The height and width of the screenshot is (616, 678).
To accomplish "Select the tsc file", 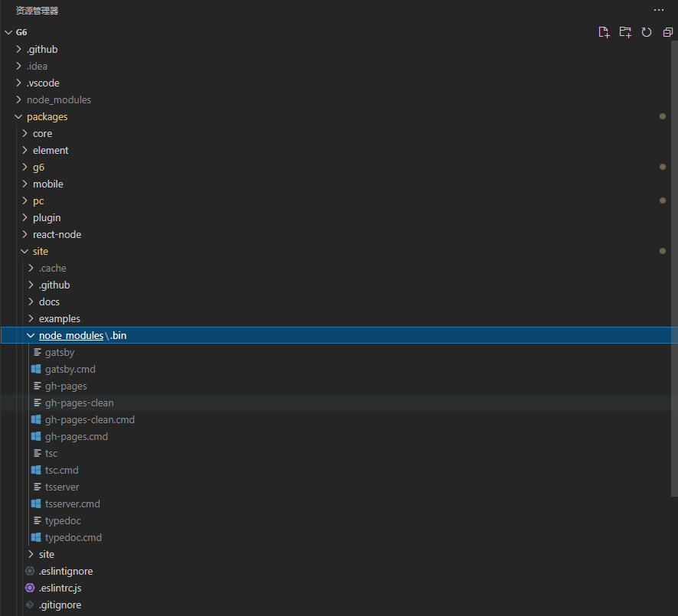I will pyautogui.click(x=51, y=454).
